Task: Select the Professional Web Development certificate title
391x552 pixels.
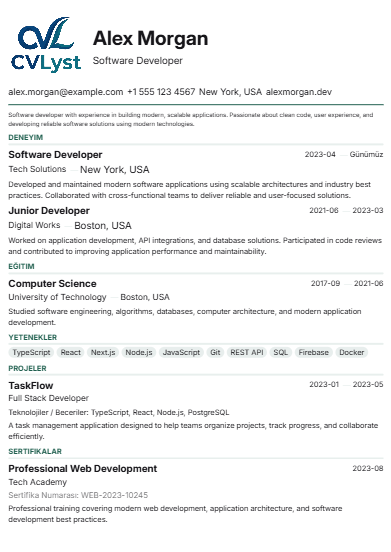Action: [83, 469]
